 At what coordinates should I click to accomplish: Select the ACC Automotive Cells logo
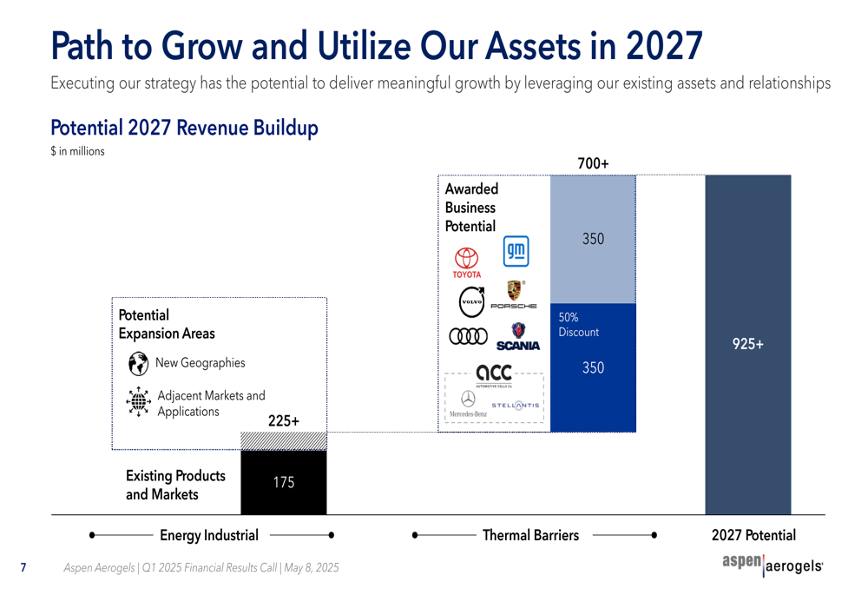[x=494, y=375]
